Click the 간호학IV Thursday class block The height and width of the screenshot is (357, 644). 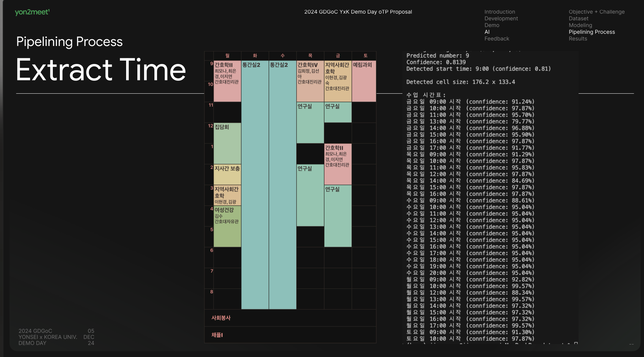point(310,81)
